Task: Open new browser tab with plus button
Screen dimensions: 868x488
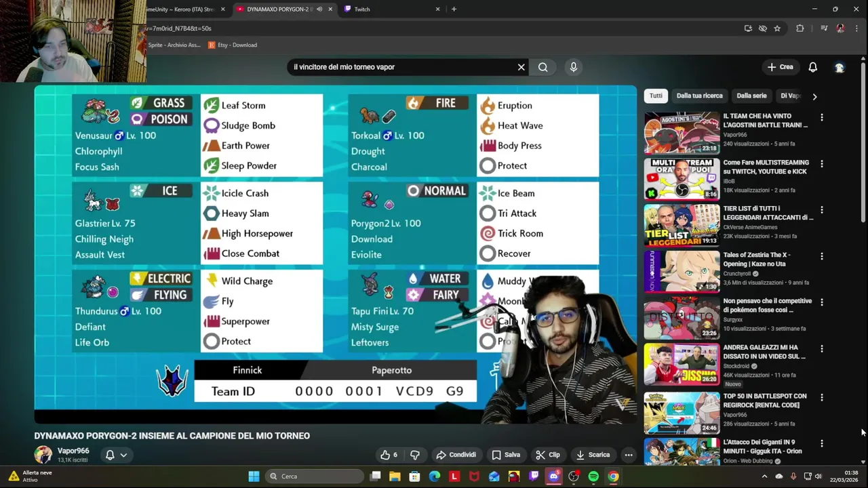Action: tap(454, 9)
